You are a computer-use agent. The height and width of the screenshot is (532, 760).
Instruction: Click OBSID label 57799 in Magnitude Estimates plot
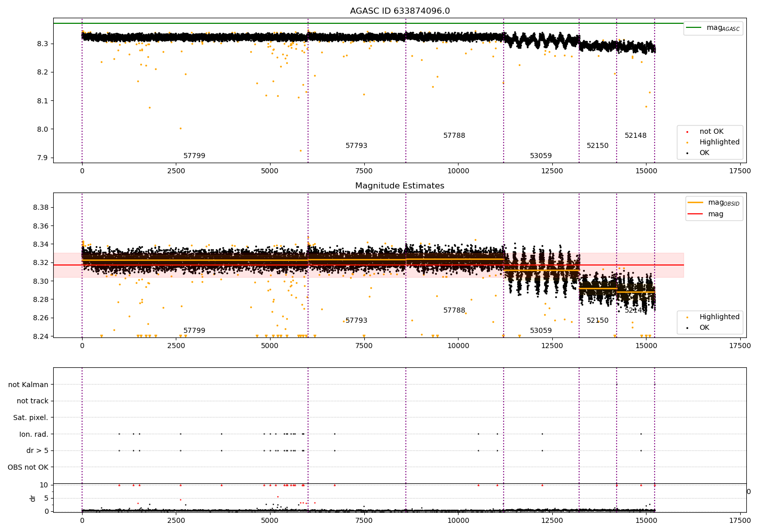[195, 331]
